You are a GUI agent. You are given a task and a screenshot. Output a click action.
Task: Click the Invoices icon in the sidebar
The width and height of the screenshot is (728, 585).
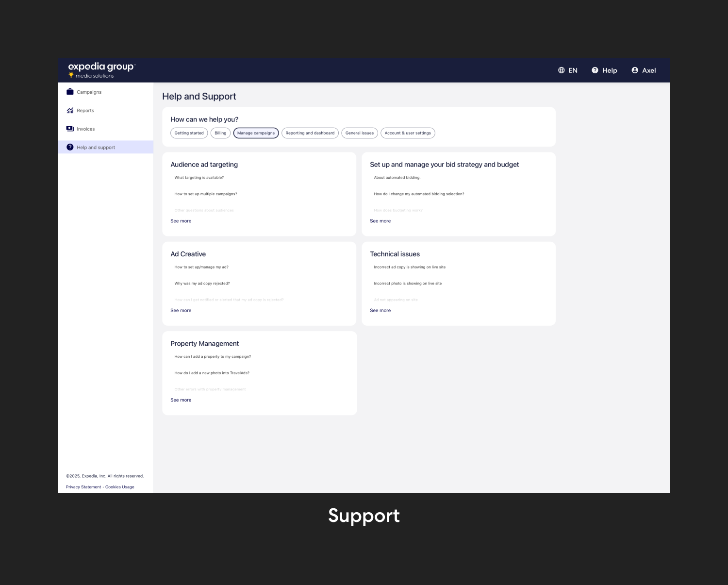coord(70,129)
